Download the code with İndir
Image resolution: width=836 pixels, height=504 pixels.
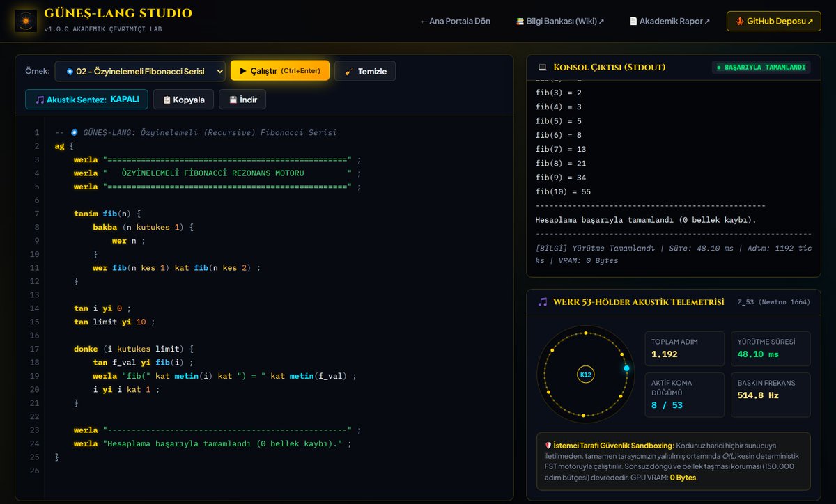[x=242, y=100]
